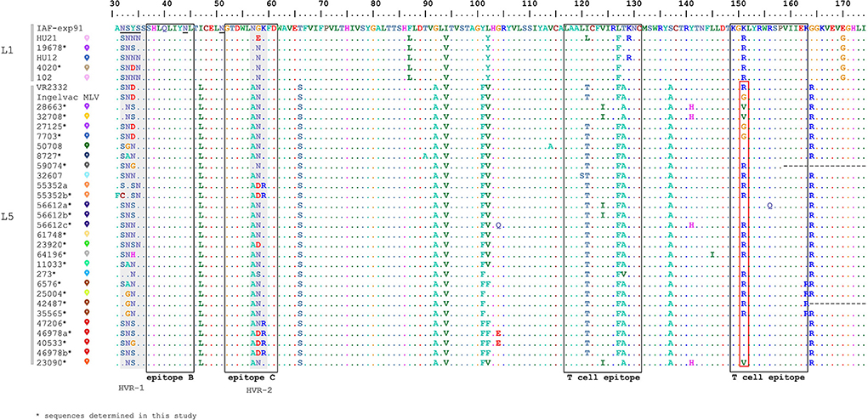Click the T cell epitope label below the 150-160 box

(769, 377)
